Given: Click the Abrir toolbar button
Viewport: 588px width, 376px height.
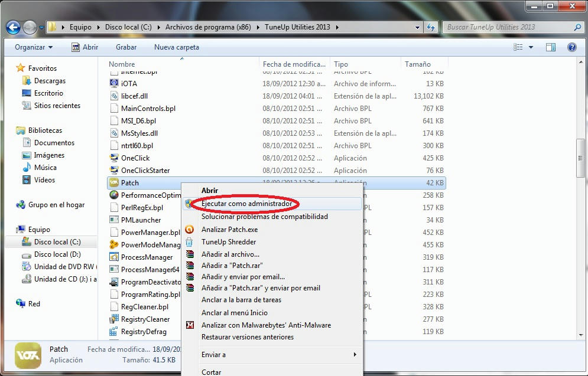Looking at the screenshot, I should coord(85,47).
